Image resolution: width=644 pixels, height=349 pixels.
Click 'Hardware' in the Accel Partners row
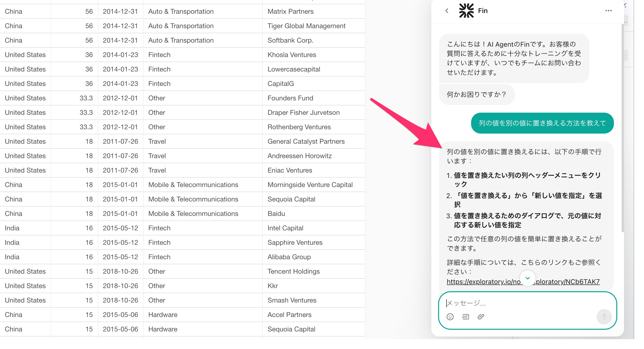point(163,315)
